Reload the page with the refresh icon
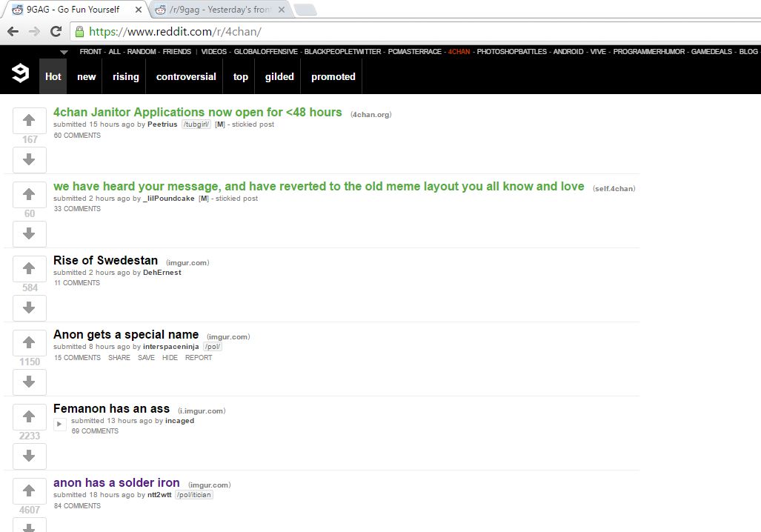Viewport: 761px width, 532px height. 56,33
